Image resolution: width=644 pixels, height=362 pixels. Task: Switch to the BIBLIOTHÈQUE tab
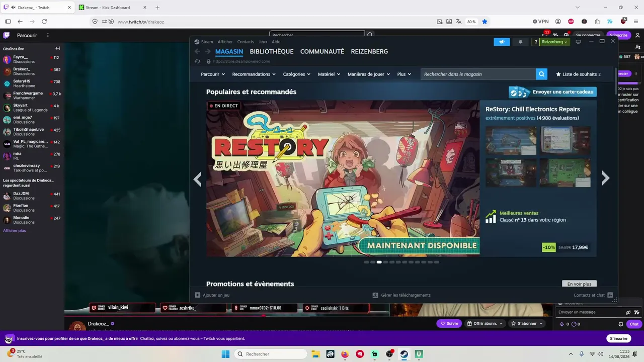(272, 51)
